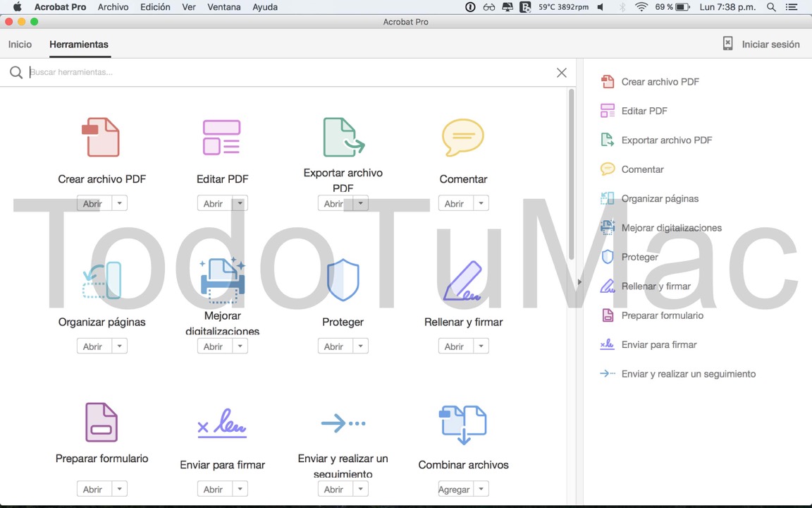812x508 pixels.
Task: Click the Organizar páginas large icon
Action: pos(102,280)
